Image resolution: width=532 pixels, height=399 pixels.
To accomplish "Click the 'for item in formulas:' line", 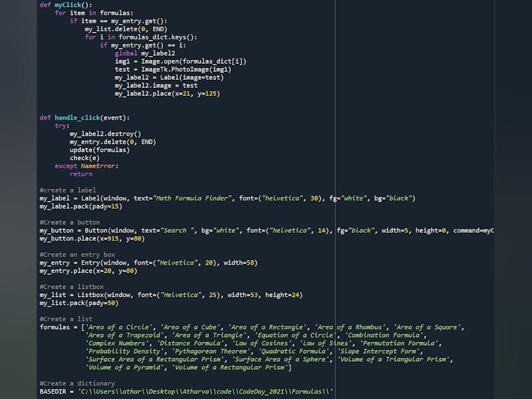I will [94, 13].
